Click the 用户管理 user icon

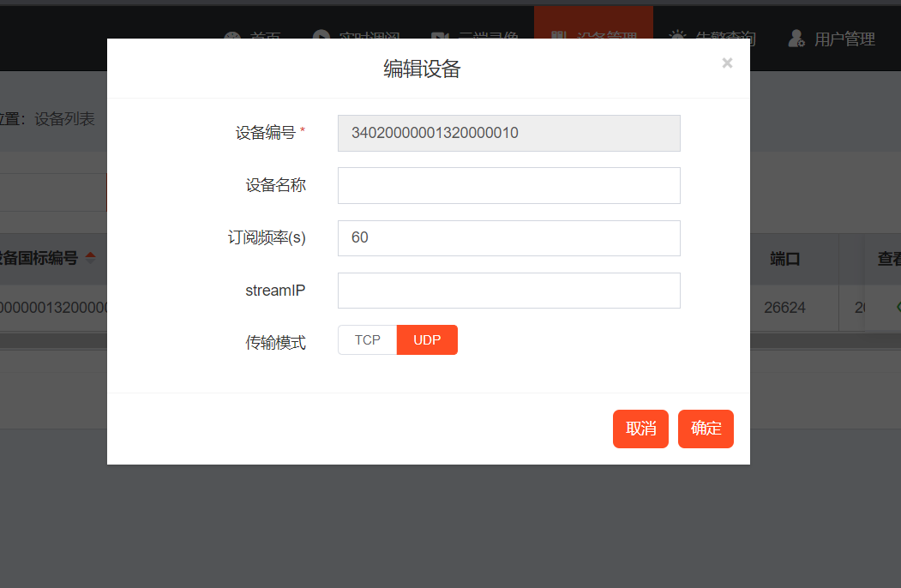[x=796, y=39]
